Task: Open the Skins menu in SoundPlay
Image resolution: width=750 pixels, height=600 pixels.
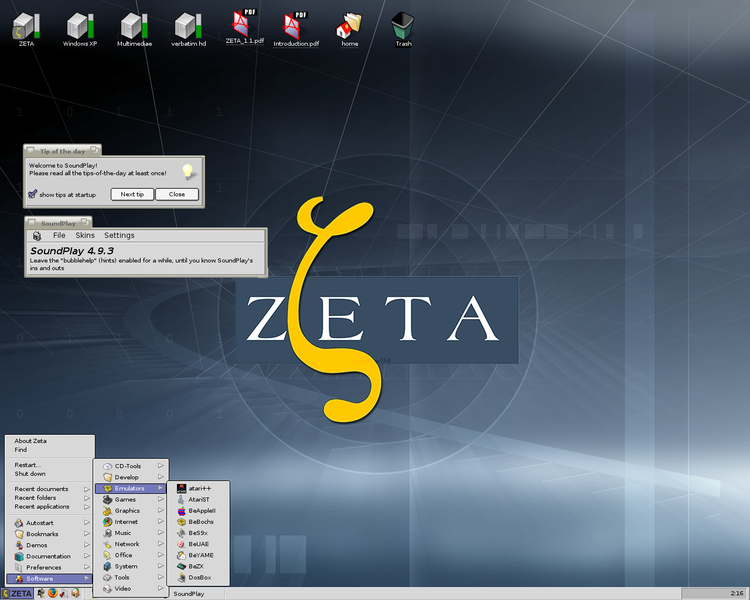Action: point(85,235)
